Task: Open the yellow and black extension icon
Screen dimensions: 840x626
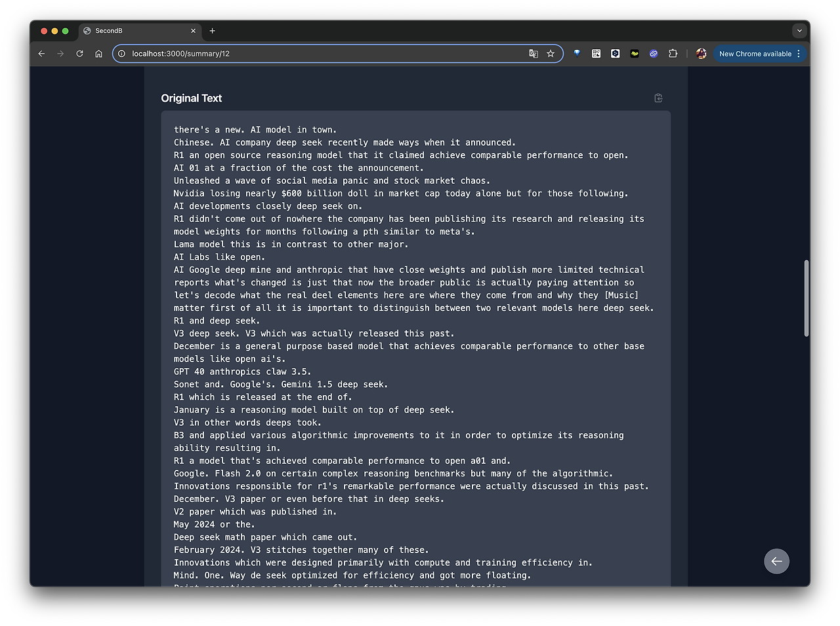Action: [634, 54]
